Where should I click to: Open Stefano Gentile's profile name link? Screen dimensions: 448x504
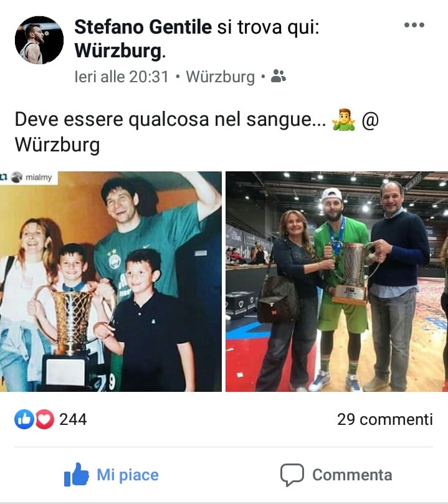coord(143,27)
